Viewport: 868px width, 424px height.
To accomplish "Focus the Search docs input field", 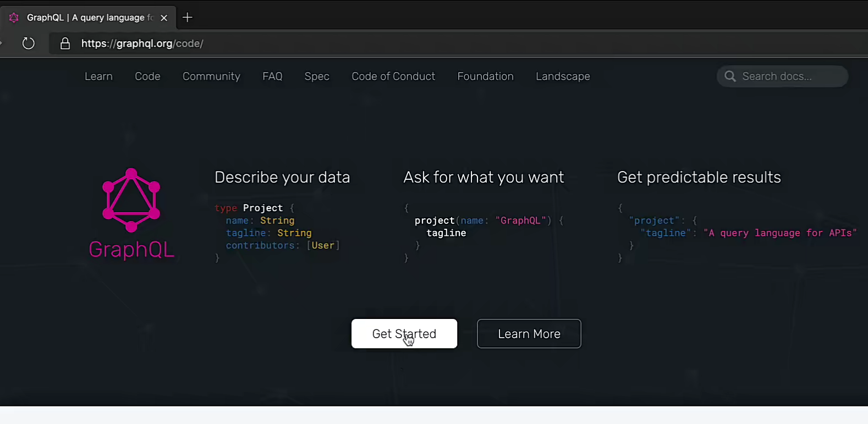I will [x=787, y=76].
